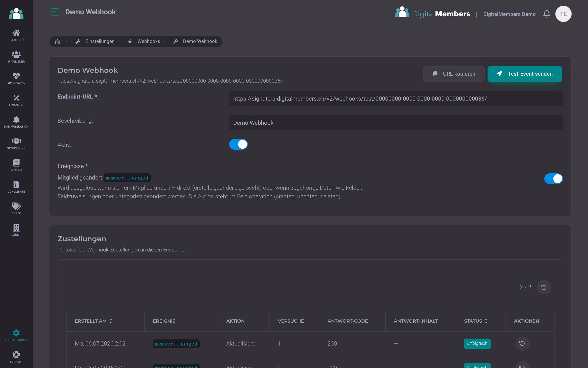Click the Aktion column header
The width and height of the screenshot is (588, 368).
[x=235, y=321]
